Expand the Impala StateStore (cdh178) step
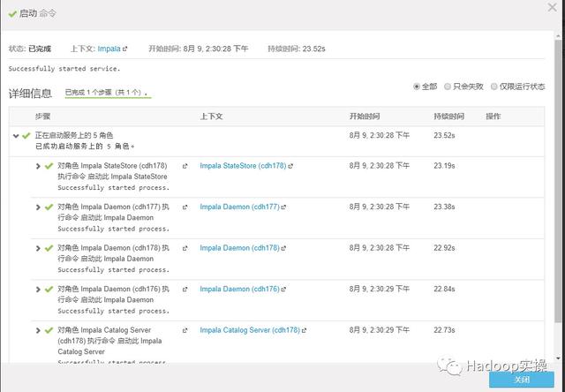Viewport: 565px width, 392px height. tap(38, 166)
